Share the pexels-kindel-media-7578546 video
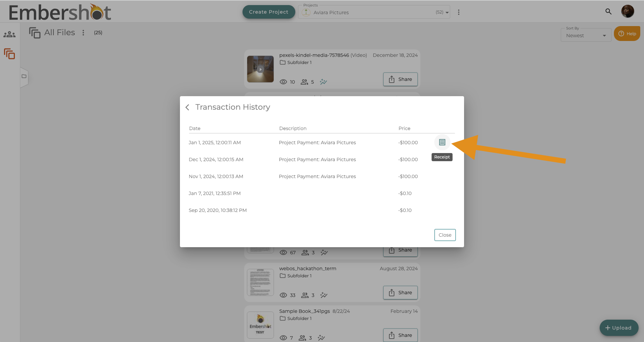This screenshot has width=644, height=342. tap(400, 79)
